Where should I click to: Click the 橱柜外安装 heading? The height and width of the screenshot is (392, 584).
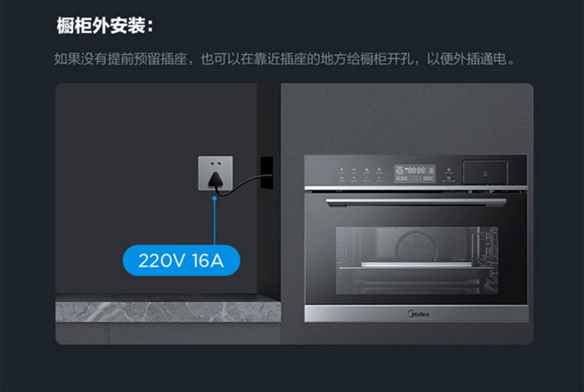click(x=105, y=26)
